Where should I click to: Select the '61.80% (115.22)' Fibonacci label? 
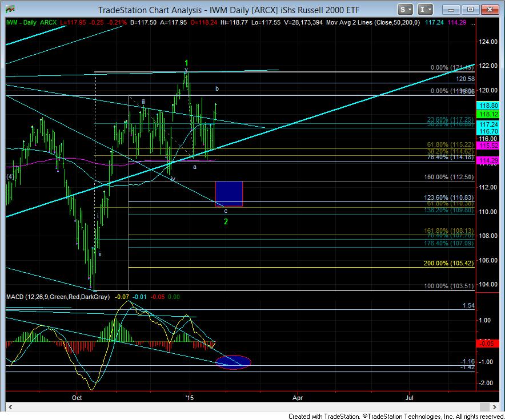(x=450, y=145)
